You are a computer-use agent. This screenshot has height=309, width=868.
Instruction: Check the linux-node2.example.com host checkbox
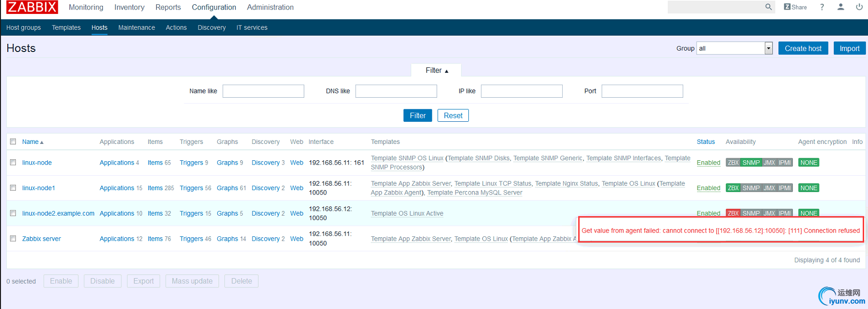pyautogui.click(x=13, y=213)
